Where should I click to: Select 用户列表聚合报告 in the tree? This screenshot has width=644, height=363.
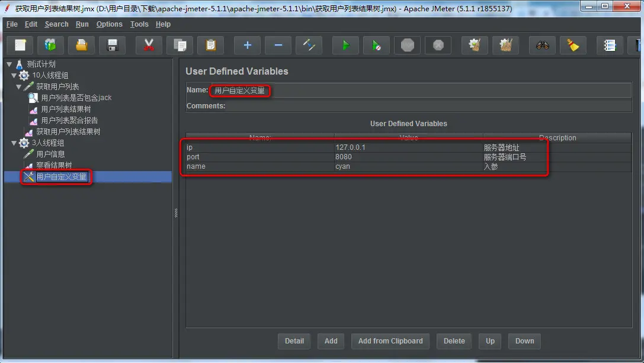coord(69,120)
